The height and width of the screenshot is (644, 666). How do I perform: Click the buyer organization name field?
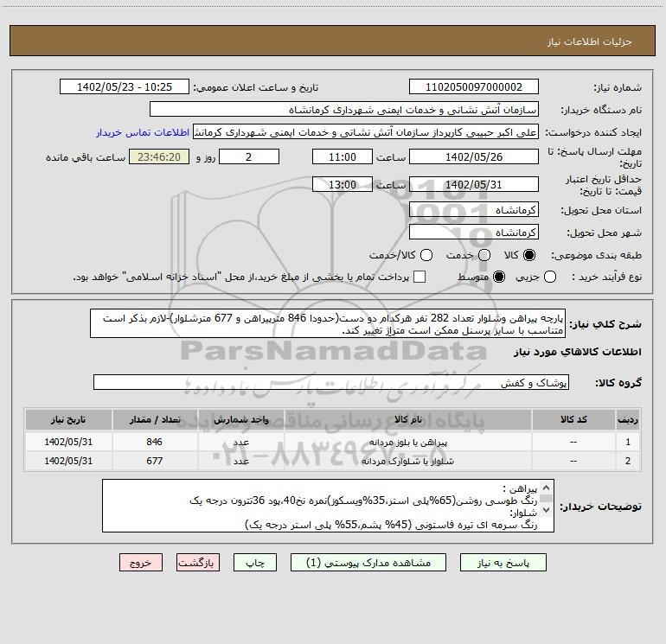pyautogui.click(x=344, y=110)
